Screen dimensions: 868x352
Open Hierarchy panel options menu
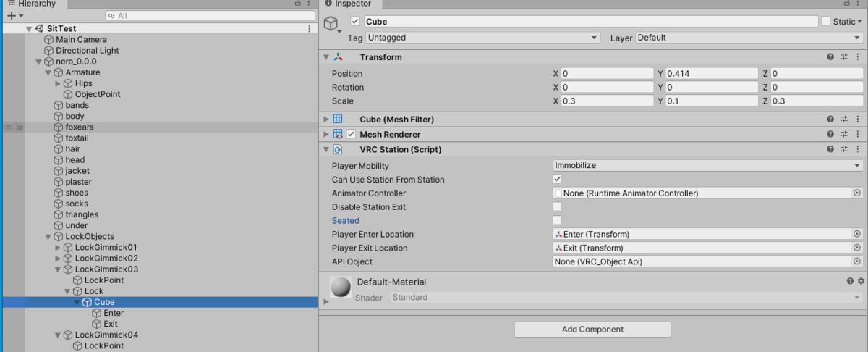point(310,4)
